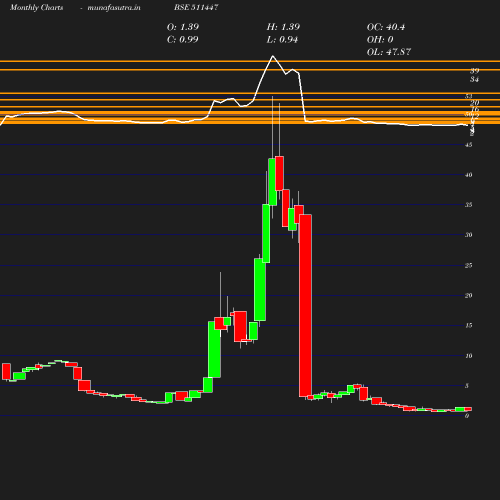
Task: Click the "munafasutra.in" site label
Action: tap(114, 8)
